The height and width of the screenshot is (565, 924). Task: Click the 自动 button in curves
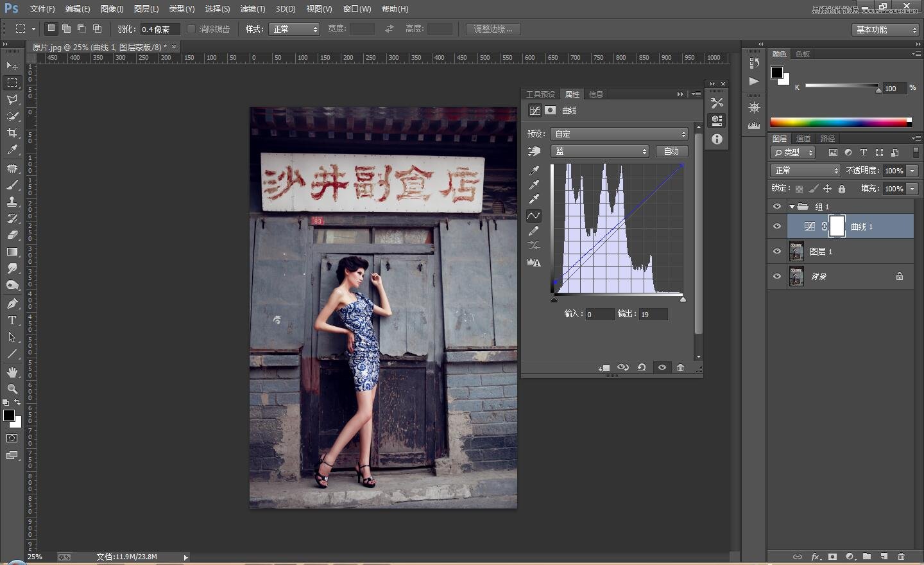pyautogui.click(x=671, y=152)
